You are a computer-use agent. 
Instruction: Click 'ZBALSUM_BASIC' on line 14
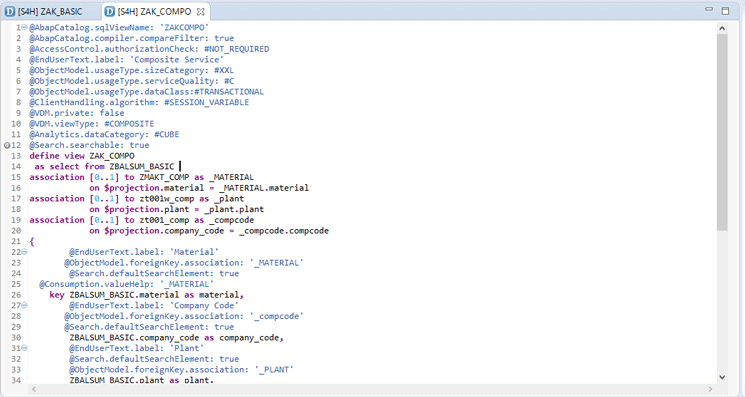[142, 167]
